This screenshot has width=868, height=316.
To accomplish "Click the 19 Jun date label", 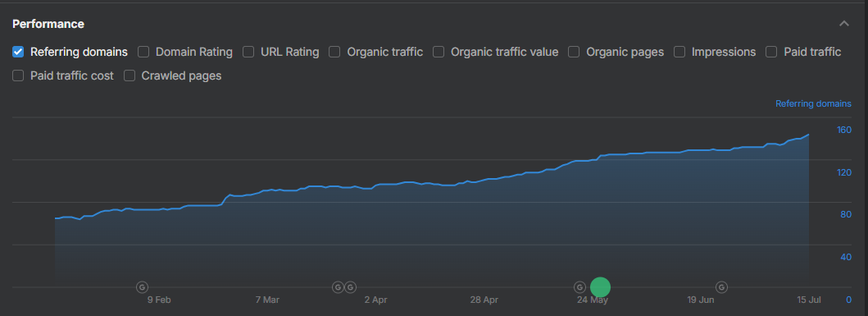I will tap(701, 300).
